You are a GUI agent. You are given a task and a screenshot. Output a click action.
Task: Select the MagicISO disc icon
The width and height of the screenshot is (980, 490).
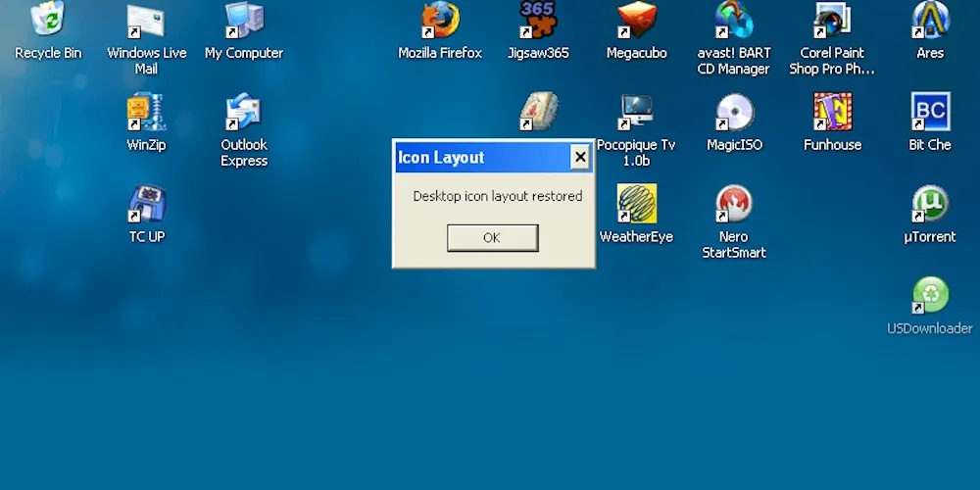click(x=734, y=114)
